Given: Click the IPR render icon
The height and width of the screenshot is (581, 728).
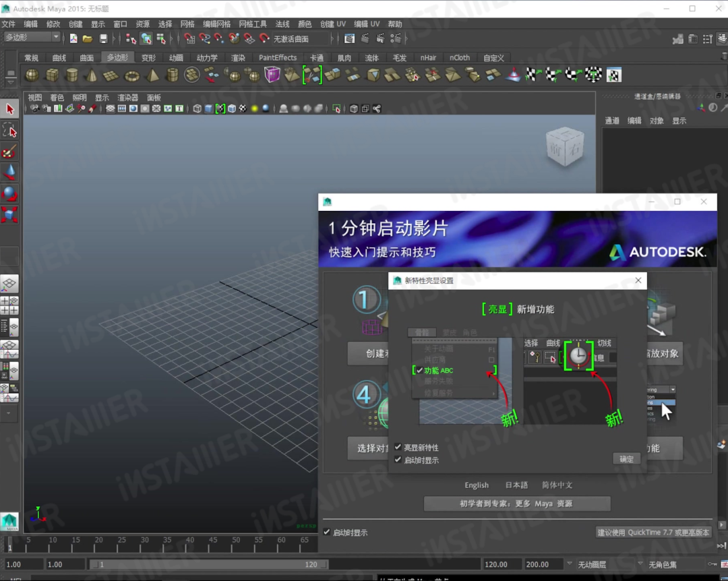Looking at the screenshot, I should tap(380, 38).
